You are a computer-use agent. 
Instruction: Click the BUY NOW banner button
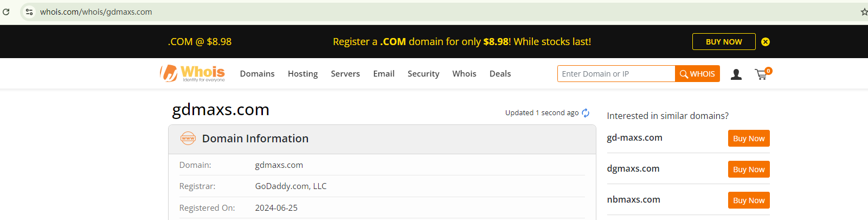[723, 42]
